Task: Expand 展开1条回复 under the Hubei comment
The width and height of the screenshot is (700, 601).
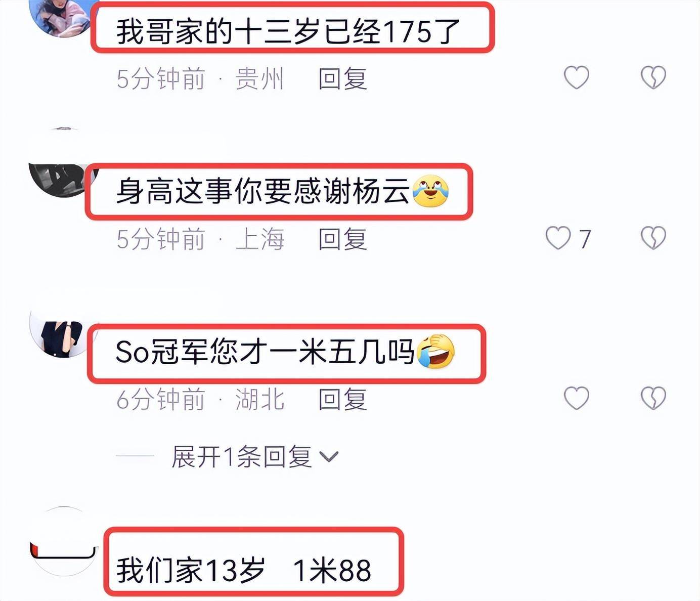Action: coord(241,457)
